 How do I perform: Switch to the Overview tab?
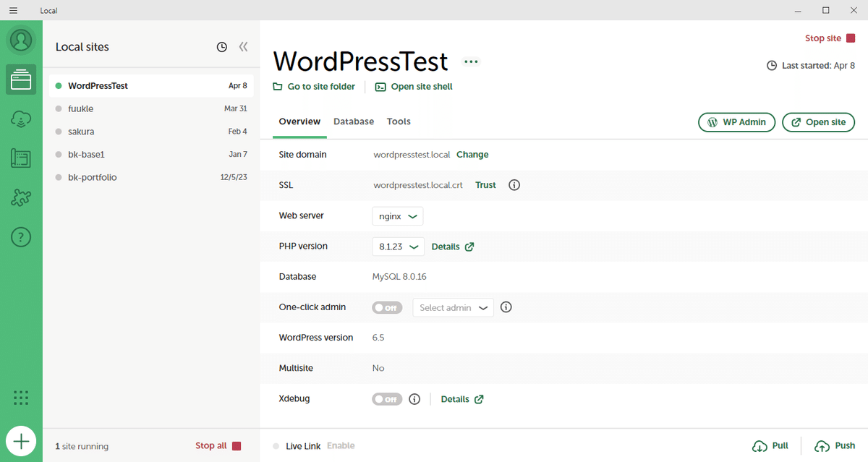(x=299, y=121)
